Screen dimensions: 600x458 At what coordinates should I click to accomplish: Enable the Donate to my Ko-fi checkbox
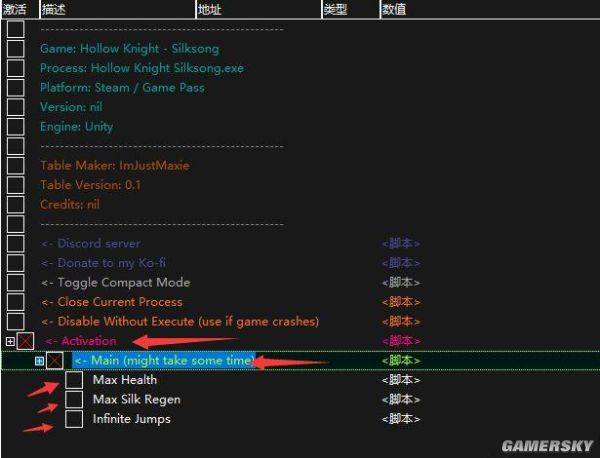click(x=15, y=263)
